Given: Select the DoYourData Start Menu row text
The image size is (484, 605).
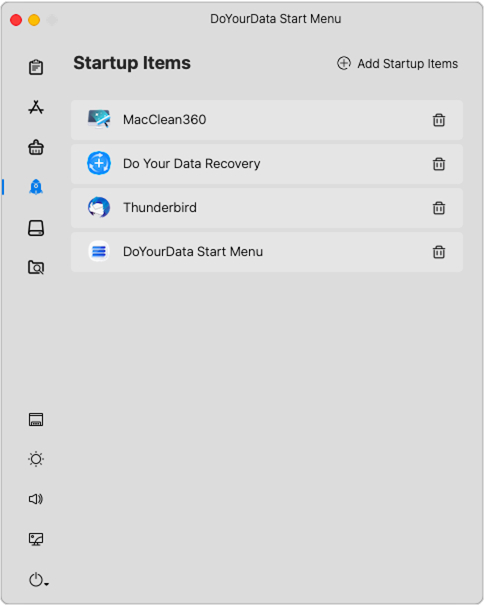Looking at the screenshot, I should pyautogui.click(x=193, y=252).
